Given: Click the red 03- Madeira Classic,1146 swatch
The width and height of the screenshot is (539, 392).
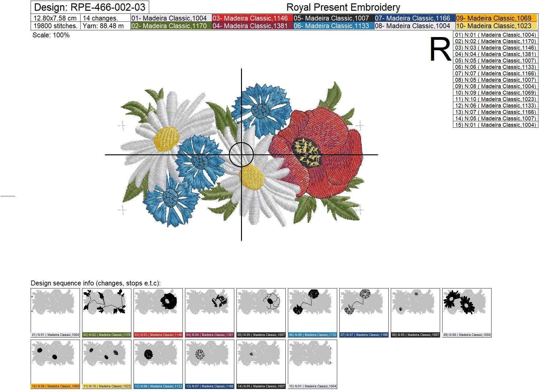Looking at the screenshot, I should point(252,18).
